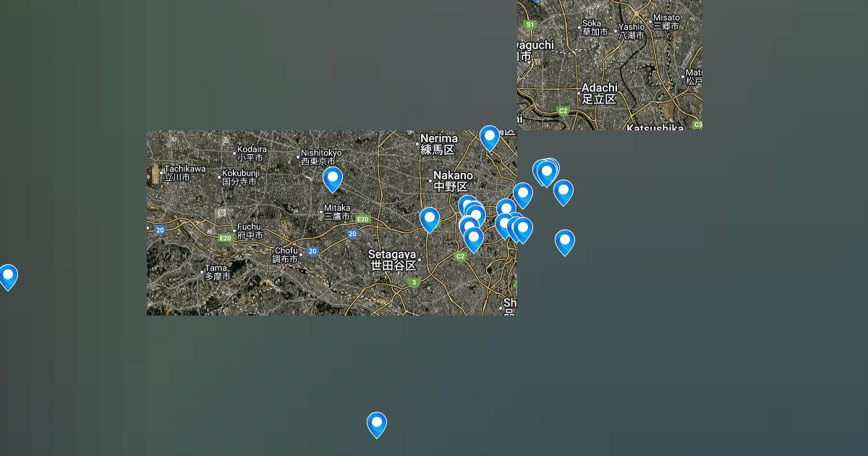Viewport: 868px width, 456px height.
Task: Click the pin just above the C2 road shield
Action: (474, 239)
